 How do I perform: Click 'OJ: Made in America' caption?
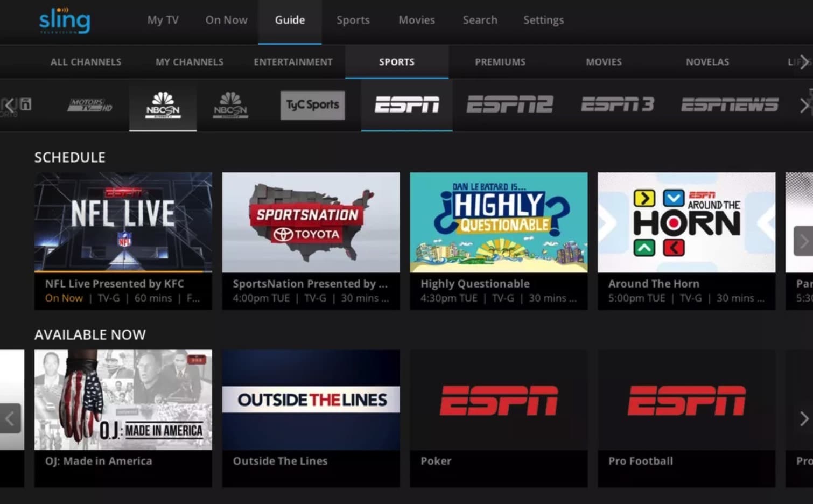pyautogui.click(x=99, y=461)
